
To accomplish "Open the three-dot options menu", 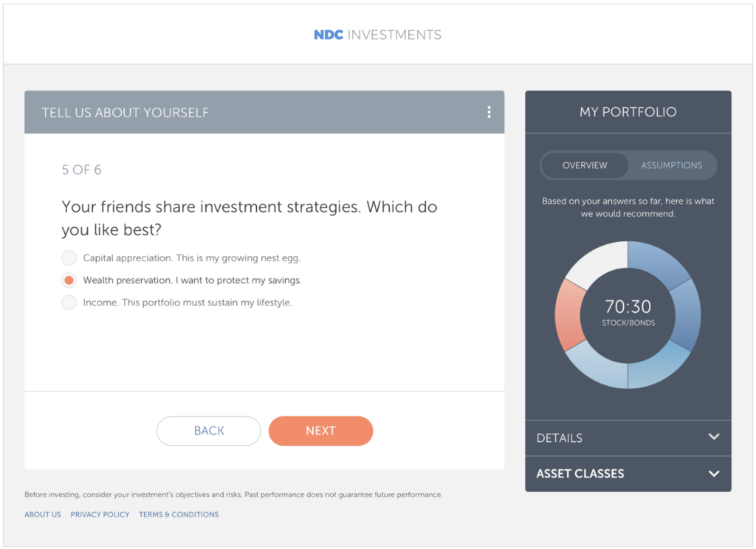I will pyautogui.click(x=489, y=111).
